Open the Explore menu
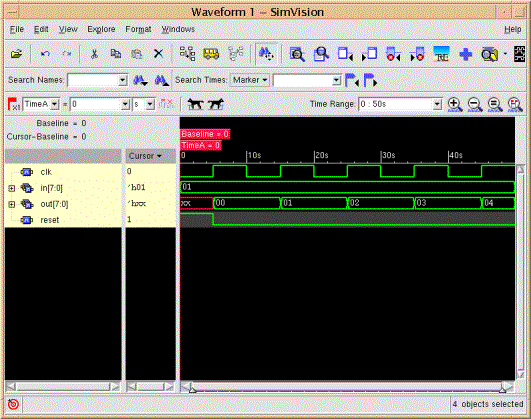 pyautogui.click(x=101, y=29)
